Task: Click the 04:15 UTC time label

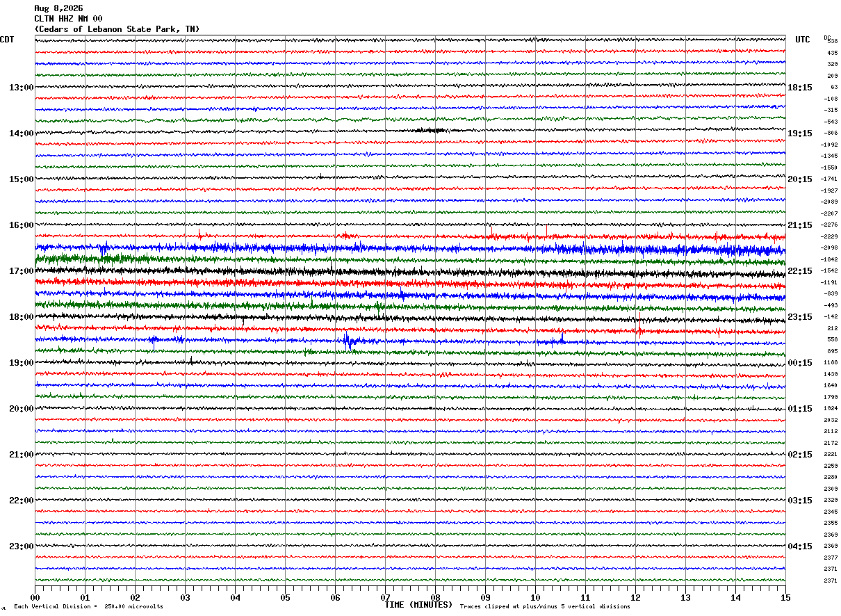Action: [800, 546]
